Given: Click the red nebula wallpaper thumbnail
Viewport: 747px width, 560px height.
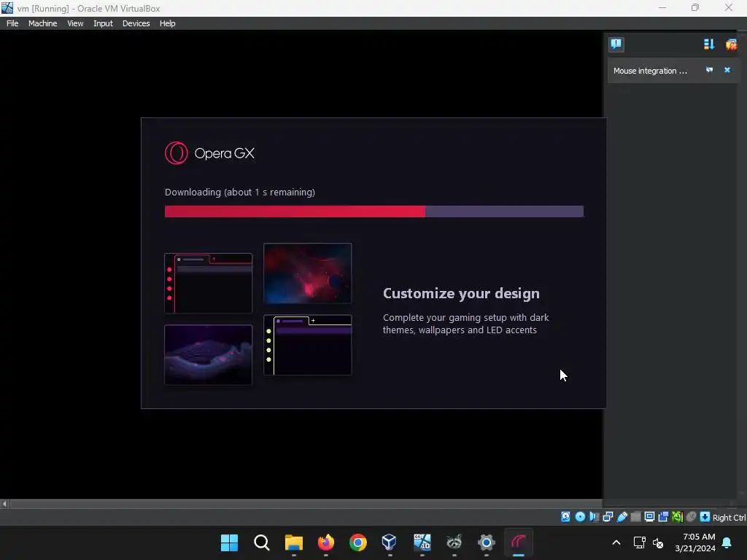Looking at the screenshot, I should point(308,273).
